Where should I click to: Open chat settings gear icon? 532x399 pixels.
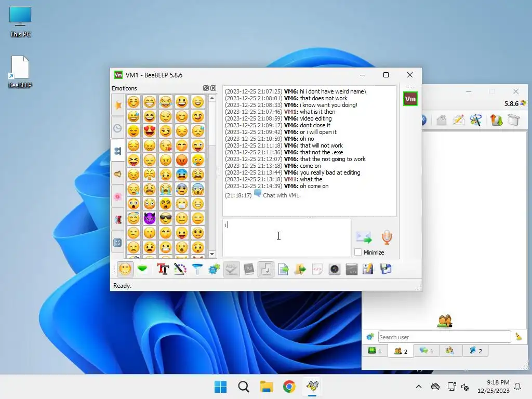click(x=214, y=269)
